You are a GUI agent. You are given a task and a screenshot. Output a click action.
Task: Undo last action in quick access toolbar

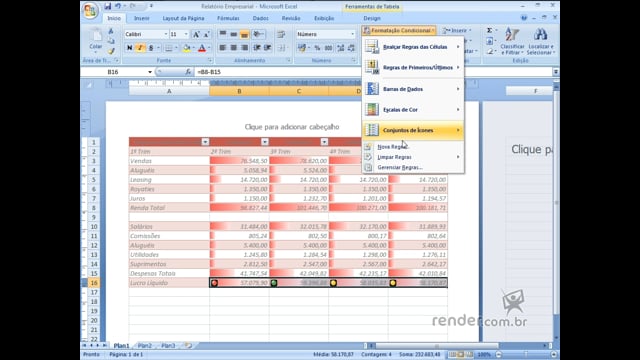pyautogui.click(x=118, y=6)
